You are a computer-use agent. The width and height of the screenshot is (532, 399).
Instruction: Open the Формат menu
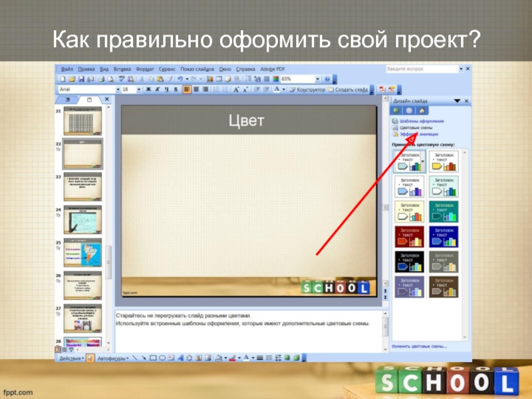coord(144,68)
